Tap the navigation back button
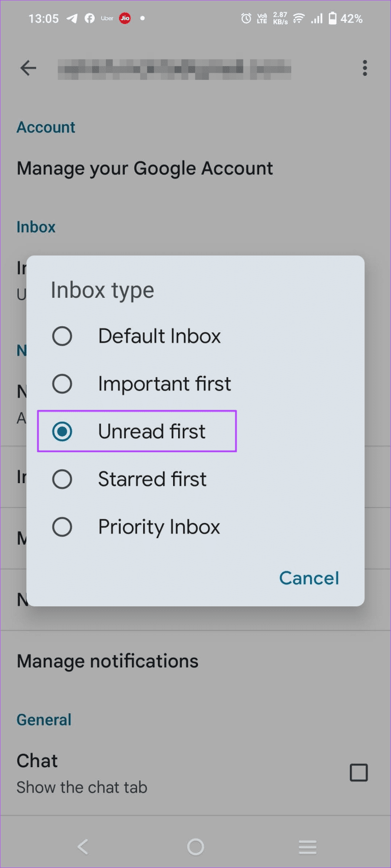Viewport: 391px width, 868px height. point(83,847)
